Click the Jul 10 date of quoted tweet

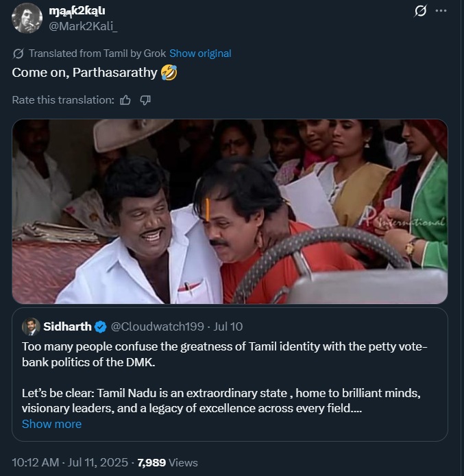click(x=228, y=326)
